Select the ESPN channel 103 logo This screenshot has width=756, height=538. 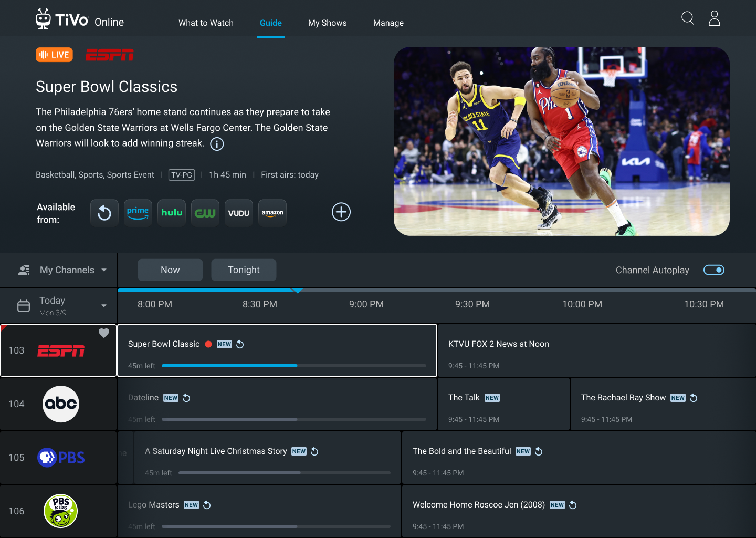[x=61, y=351]
